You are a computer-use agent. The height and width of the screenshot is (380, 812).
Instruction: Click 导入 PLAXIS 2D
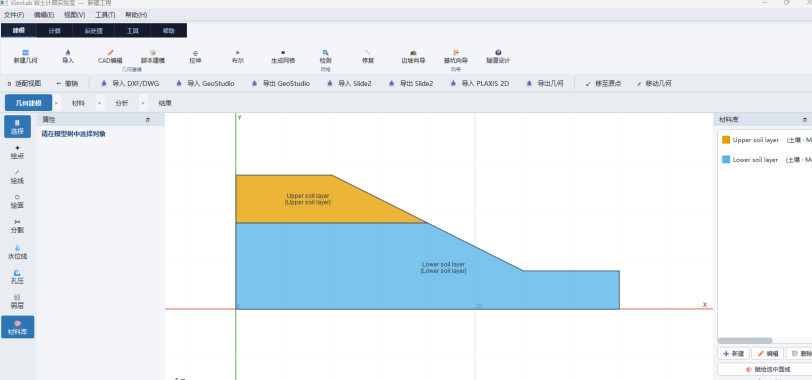(480, 83)
